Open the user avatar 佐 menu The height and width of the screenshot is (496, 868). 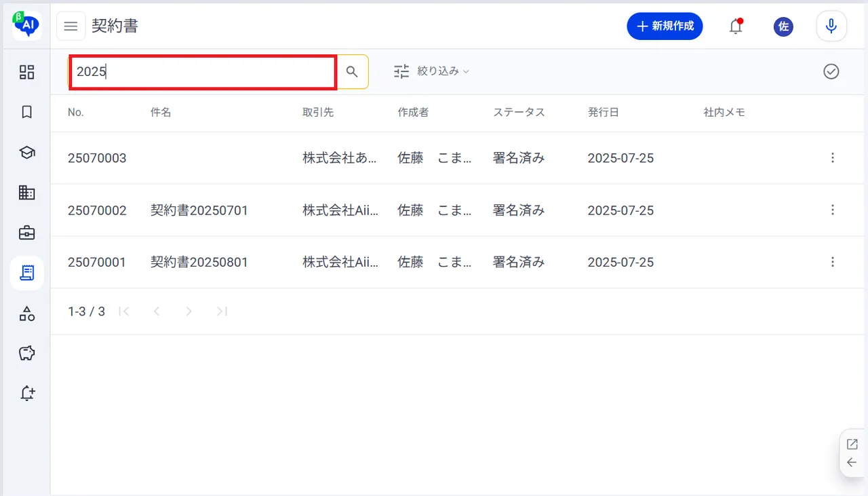click(x=783, y=26)
